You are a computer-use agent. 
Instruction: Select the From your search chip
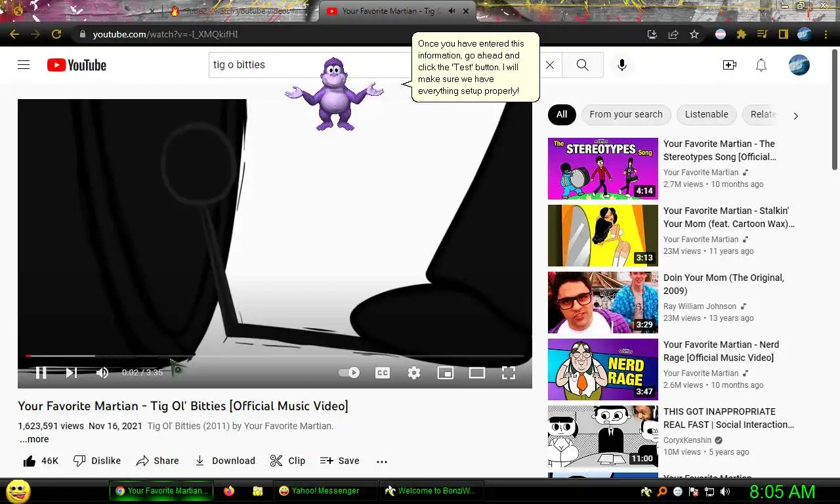pos(626,114)
